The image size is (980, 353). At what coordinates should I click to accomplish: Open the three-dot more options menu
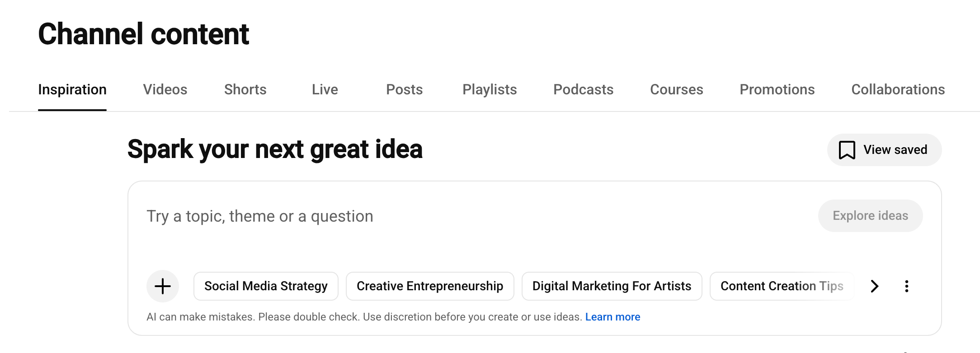click(x=906, y=286)
